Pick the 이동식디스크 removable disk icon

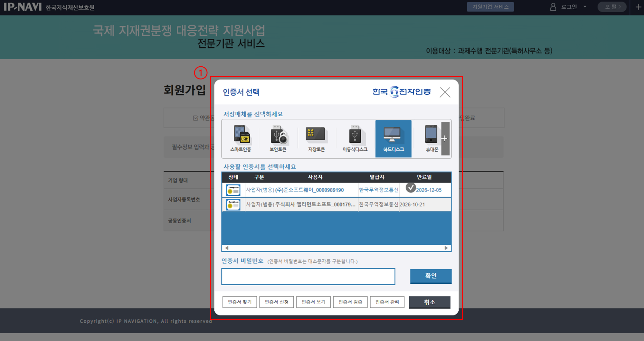click(x=355, y=138)
